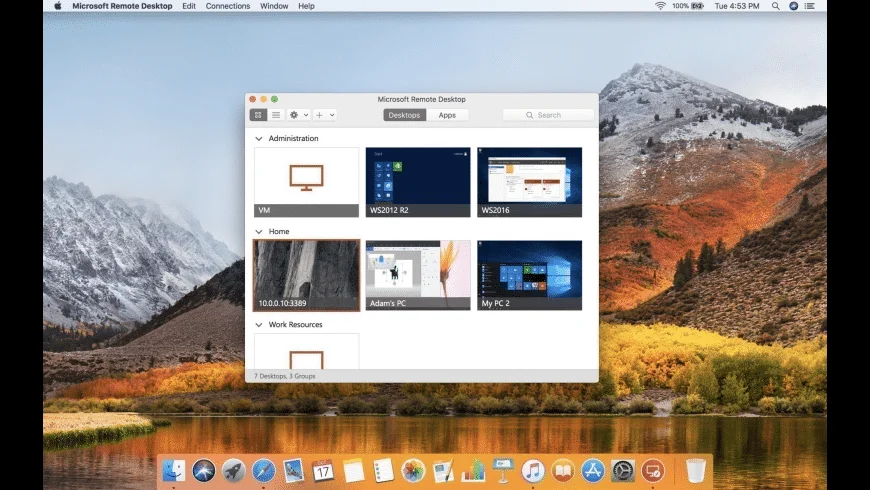Collapse the Home group
This screenshot has width=870, height=490.
click(259, 231)
